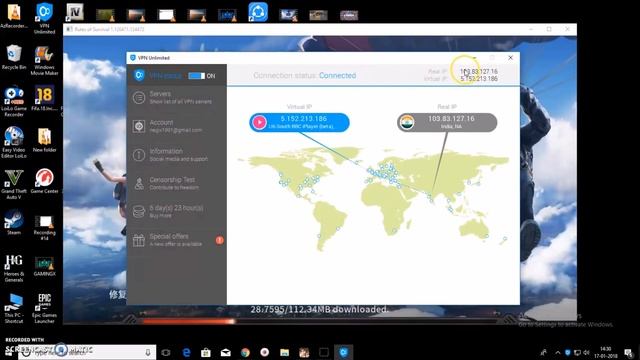Click the Task View taskbar button
The height and width of the screenshot is (360, 640).
(x=166, y=352)
